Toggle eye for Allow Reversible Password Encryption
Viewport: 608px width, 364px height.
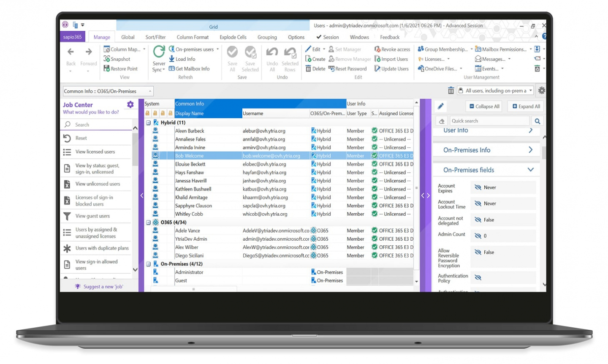(x=478, y=252)
